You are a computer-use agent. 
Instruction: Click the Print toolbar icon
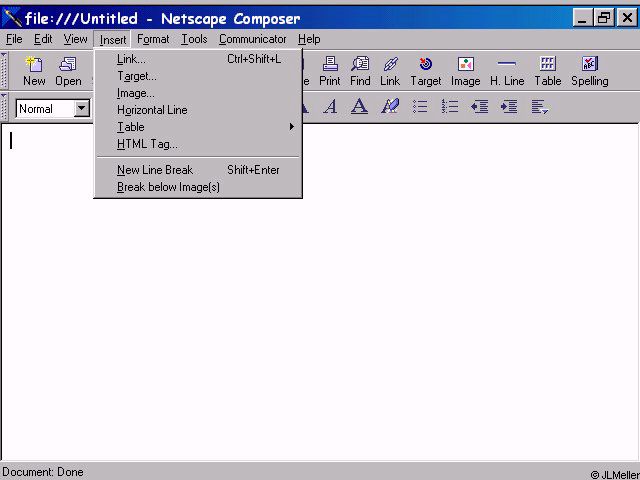330,71
